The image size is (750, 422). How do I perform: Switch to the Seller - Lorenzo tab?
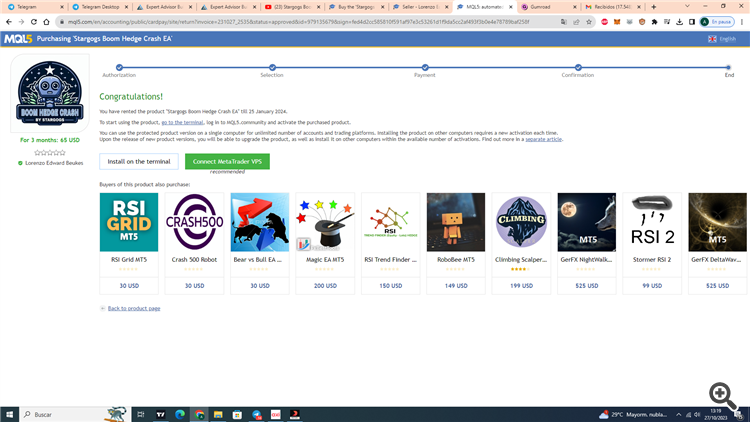coord(419,7)
